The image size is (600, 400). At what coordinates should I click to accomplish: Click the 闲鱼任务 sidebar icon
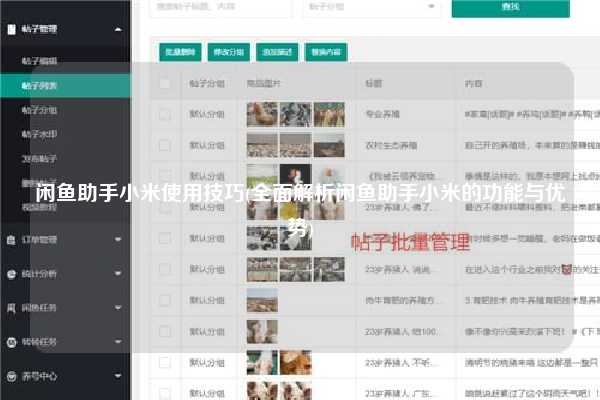(11, 308)
